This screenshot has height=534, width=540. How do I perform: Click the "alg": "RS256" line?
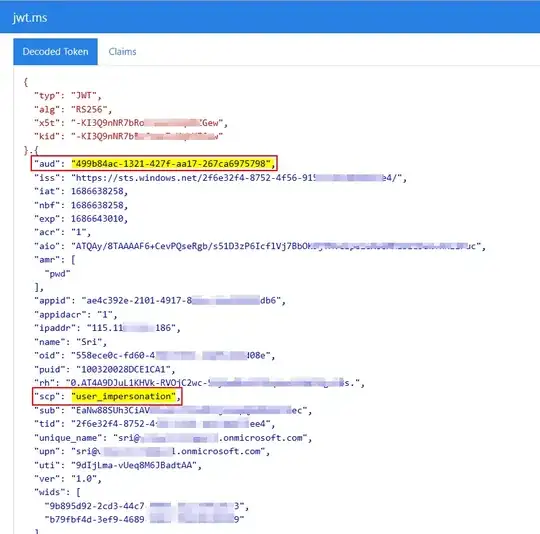click(x=73, y=109)
